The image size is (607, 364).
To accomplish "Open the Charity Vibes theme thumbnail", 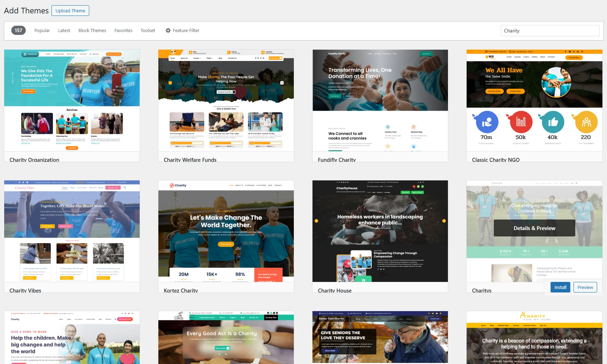I will coord(72,231).
